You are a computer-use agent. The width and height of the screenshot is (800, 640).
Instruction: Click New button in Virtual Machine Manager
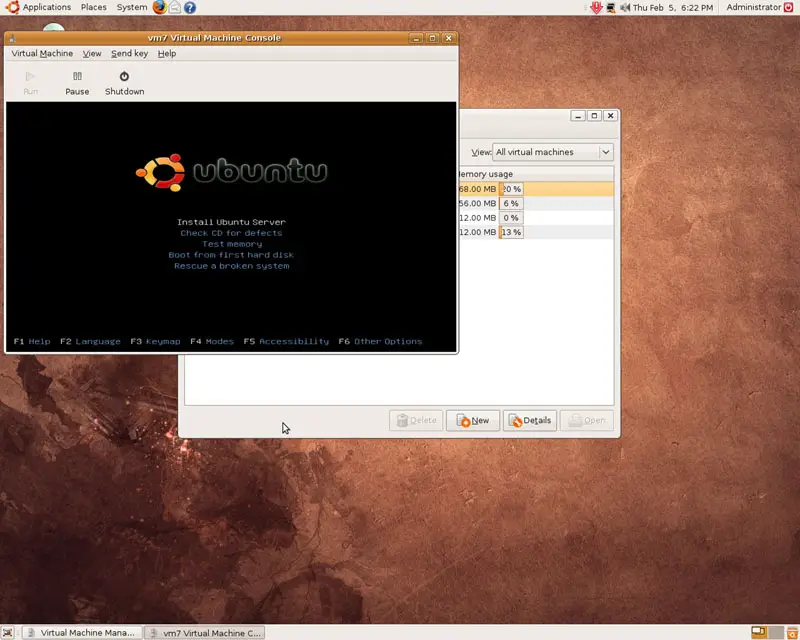coord(472,421)
